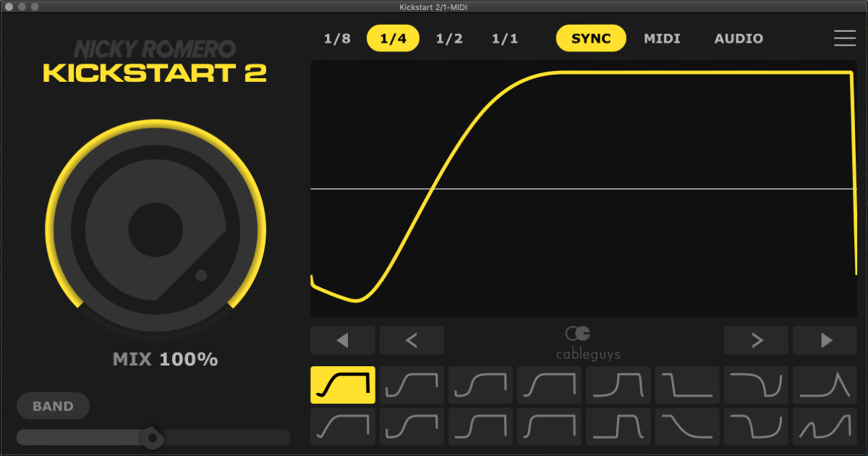This screenshot has width=868, height=456.
Task: Click the Cableguys logo
Action: (x=578, y=342)
